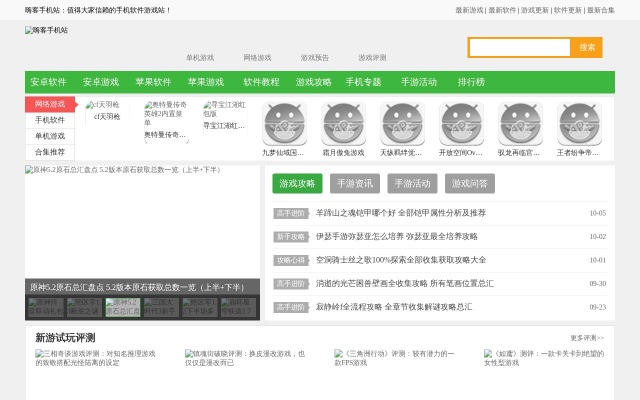Switch to the 手游问答 tab
Image resolution: width=640 pixels, height=400 pixels.
coord(469,184)
